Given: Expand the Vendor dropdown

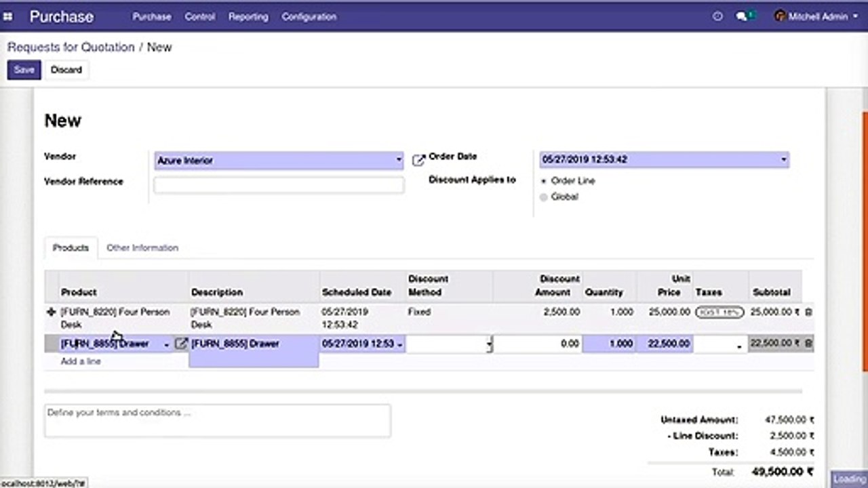Looking at the screenshot, I should pyautogui.click(x=399, y=161).
